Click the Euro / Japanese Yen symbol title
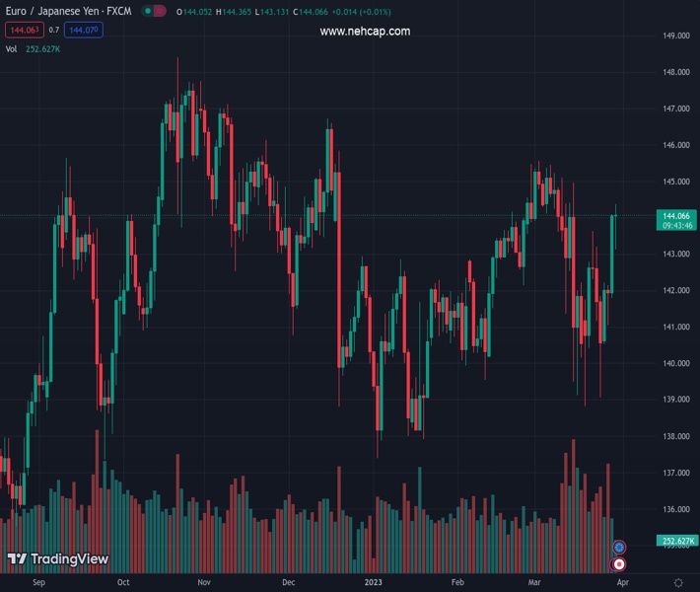Image resolution: width=700 pixels, height=592 pixels. click(67, 11)
